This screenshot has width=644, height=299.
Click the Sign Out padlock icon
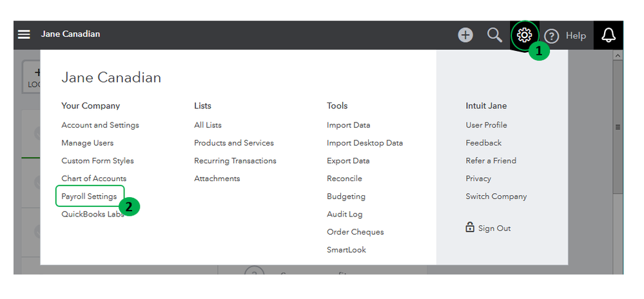(x=470, y=227)
